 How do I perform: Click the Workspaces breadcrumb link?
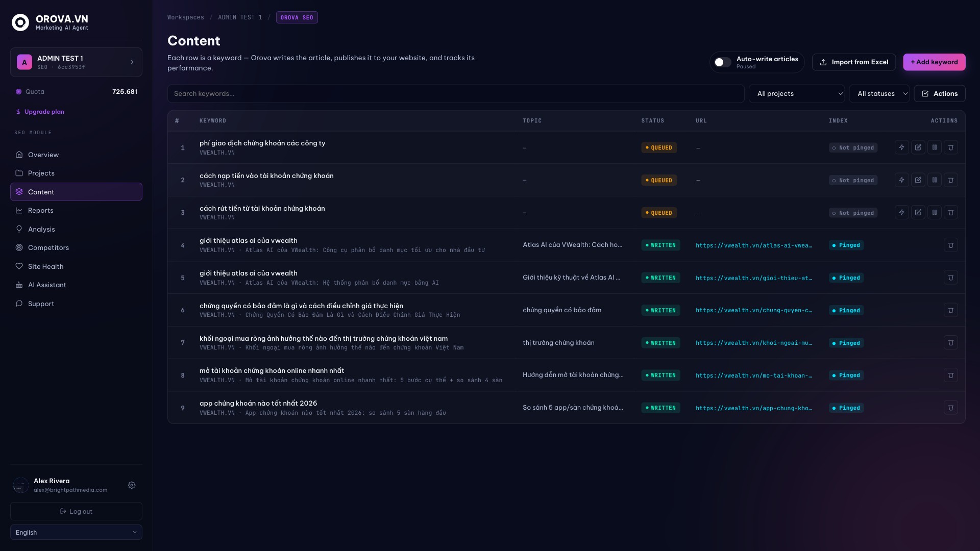(x=186, y=17)
